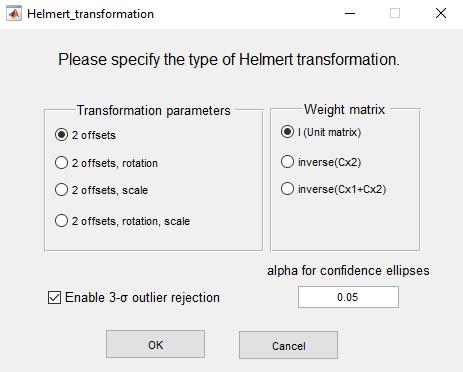The image size is (463, 372).
Task: Click the "Please specify the type" heading
Action: 229,60
